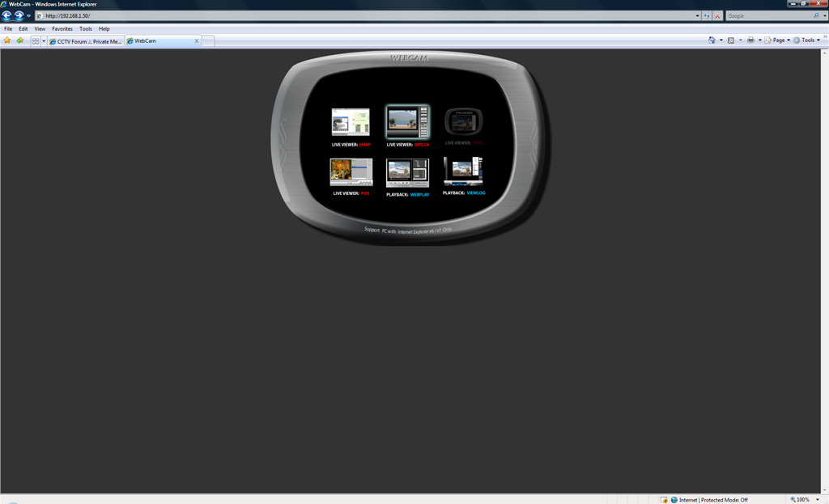The height and width of the screenshot is (504, 829).
Task: Open the Playback ViewLog icon
Action: (x=463, y=172)
